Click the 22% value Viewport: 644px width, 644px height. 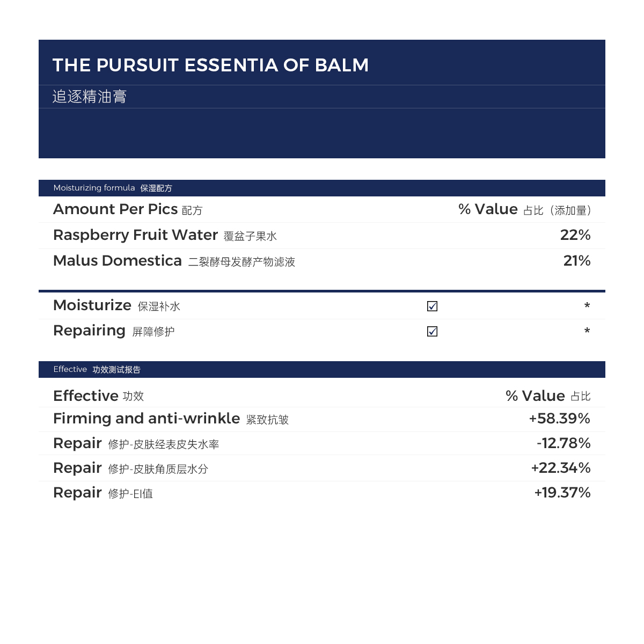click(575, 235)
